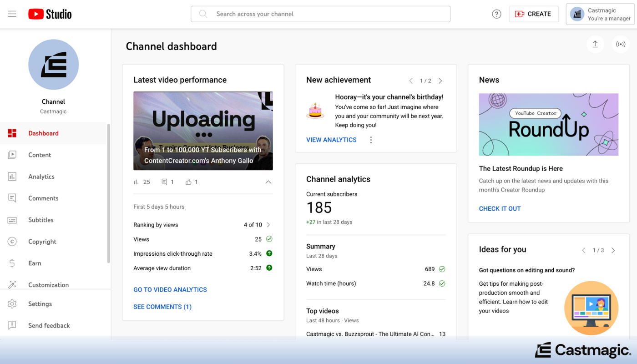Collapse the latest video performance details
This screenshot has width=637, height=364.
pos(268,182)
